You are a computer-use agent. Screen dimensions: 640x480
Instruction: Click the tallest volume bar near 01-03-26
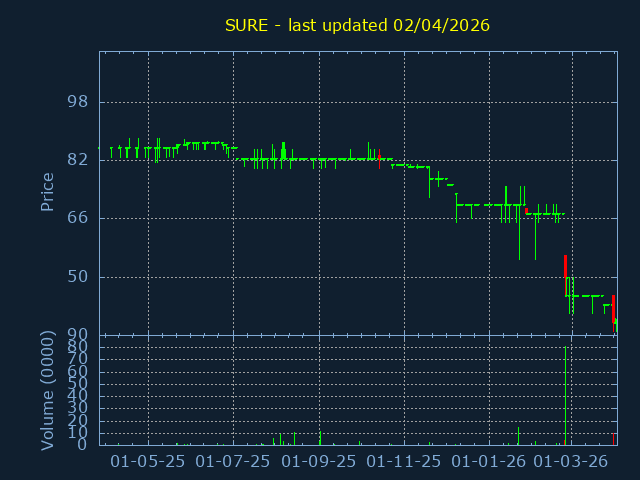pyautogui.click(x=565, y=395)
